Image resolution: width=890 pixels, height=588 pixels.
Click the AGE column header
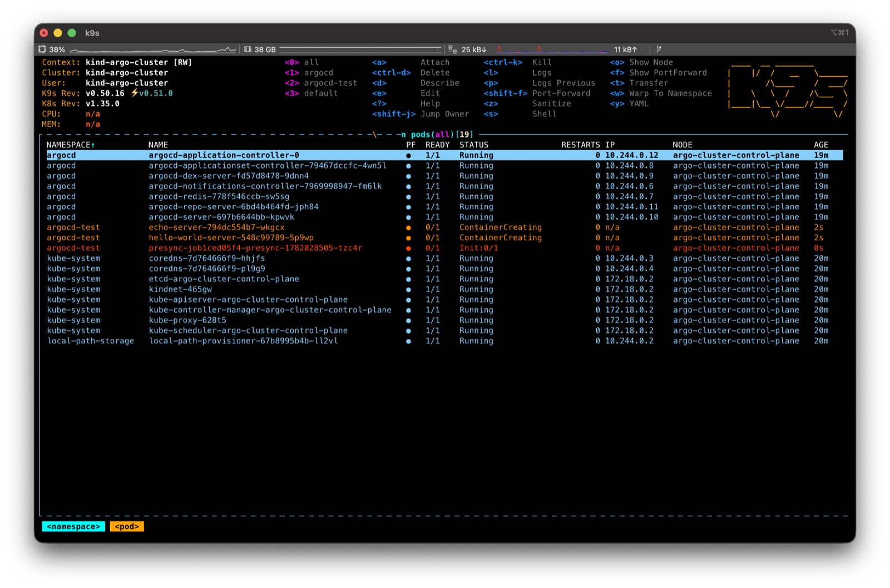pos(821,145)
